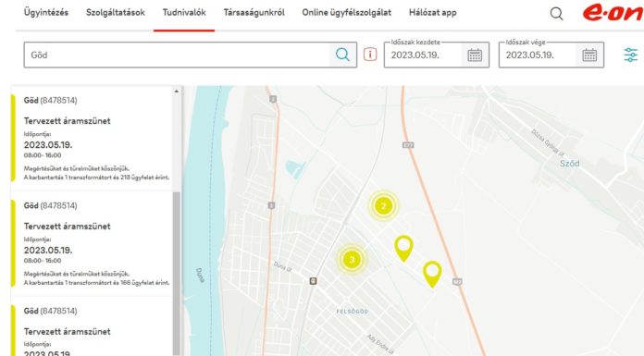Open the Időszak kezdete calendar picker
The image size is (644, 356).
tap(475, 55)
